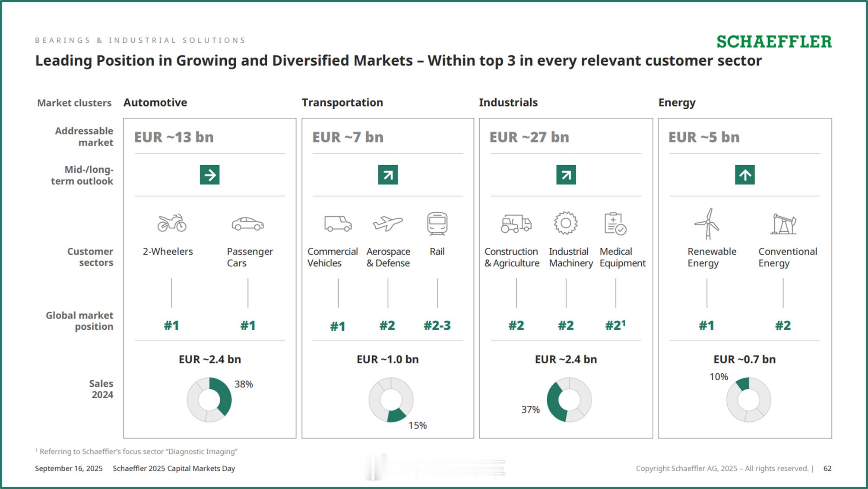The height and width of the screenshot is (489, 868).
Task: Select the Transportation cluster heading
Action: (x=342, y=103)
